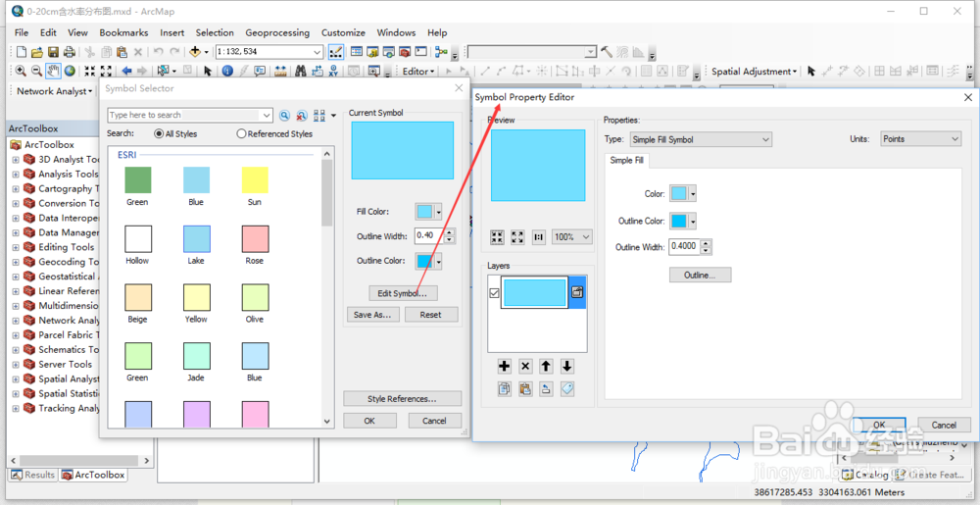Open the Table of Contents window icon
Image resolution: width=980 pixels, height=505 pixels.
[x=357, y=52]
